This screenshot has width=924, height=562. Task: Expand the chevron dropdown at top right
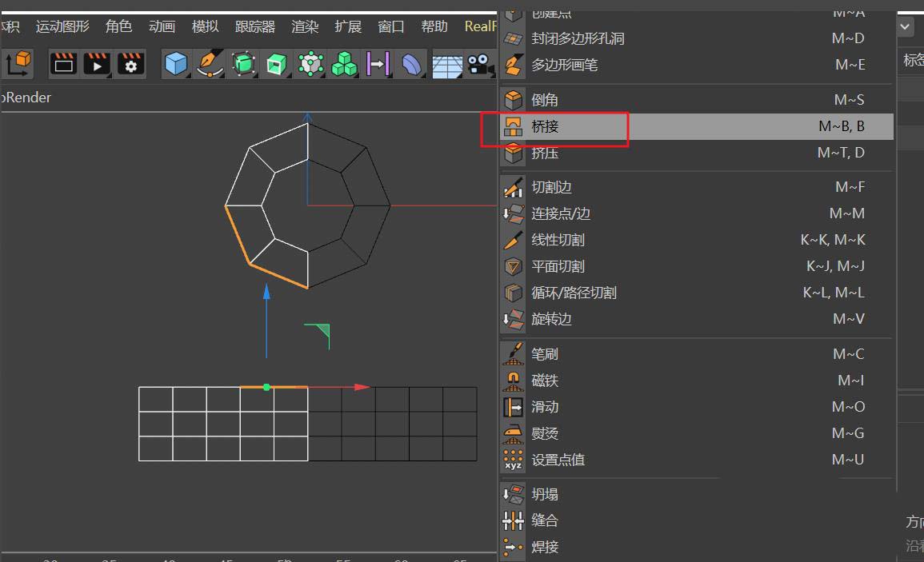(906, 26)
